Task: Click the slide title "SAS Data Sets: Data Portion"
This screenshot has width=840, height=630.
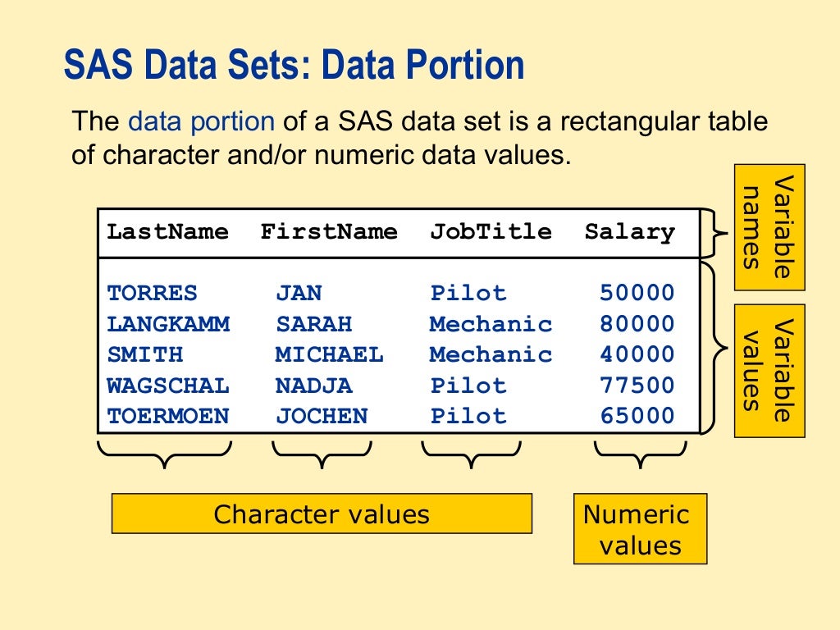Action: [x=294, y=65]
